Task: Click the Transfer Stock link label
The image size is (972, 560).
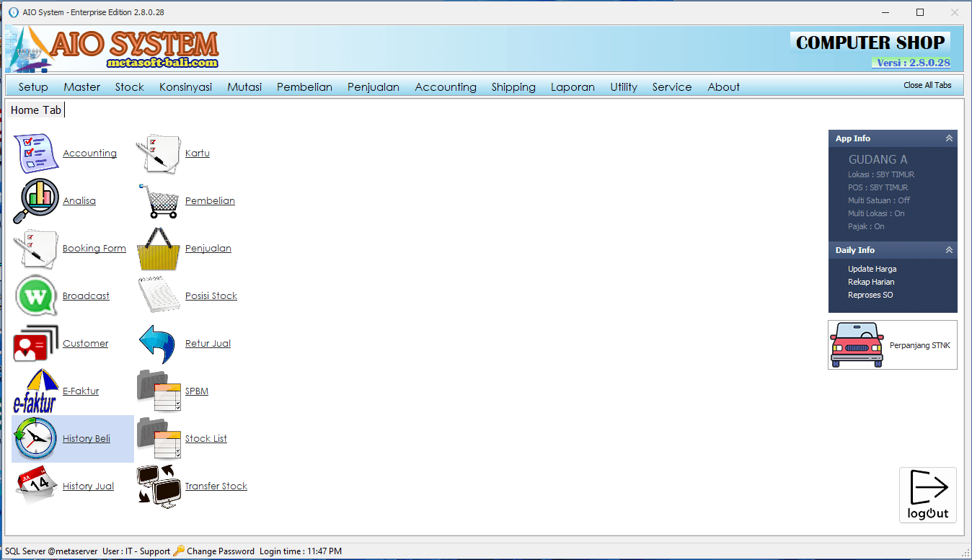Action: 216,486
